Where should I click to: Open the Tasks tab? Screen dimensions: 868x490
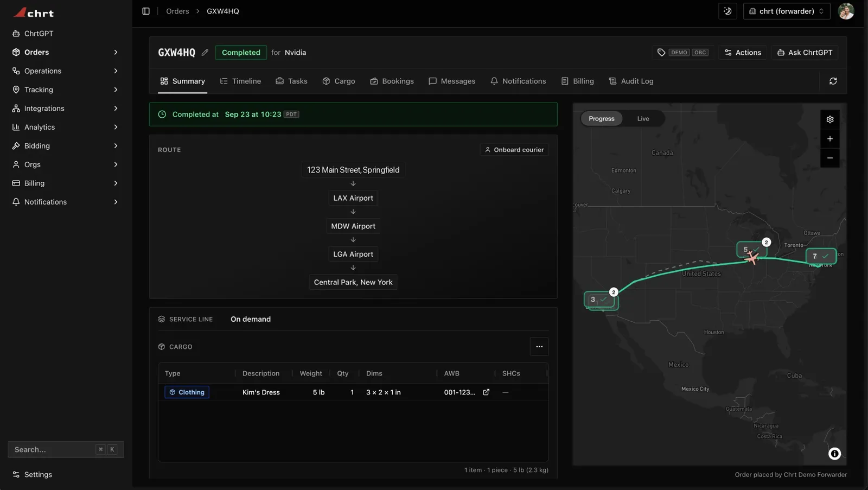(291, 81)
